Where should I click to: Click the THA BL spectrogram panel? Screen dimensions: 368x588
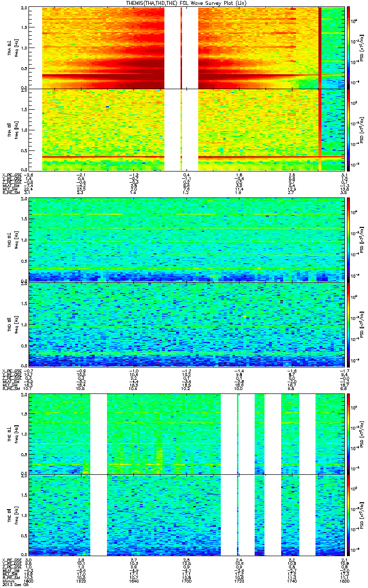coord(186,48)
